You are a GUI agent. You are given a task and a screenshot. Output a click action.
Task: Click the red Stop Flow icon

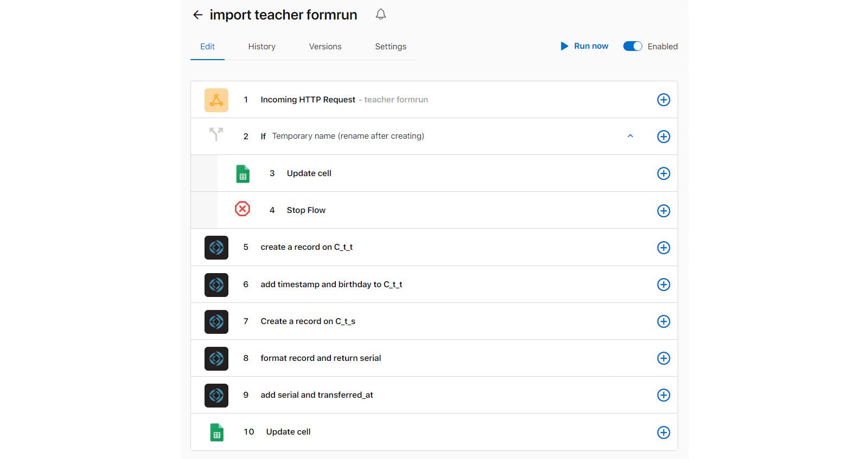coord(242,209)
